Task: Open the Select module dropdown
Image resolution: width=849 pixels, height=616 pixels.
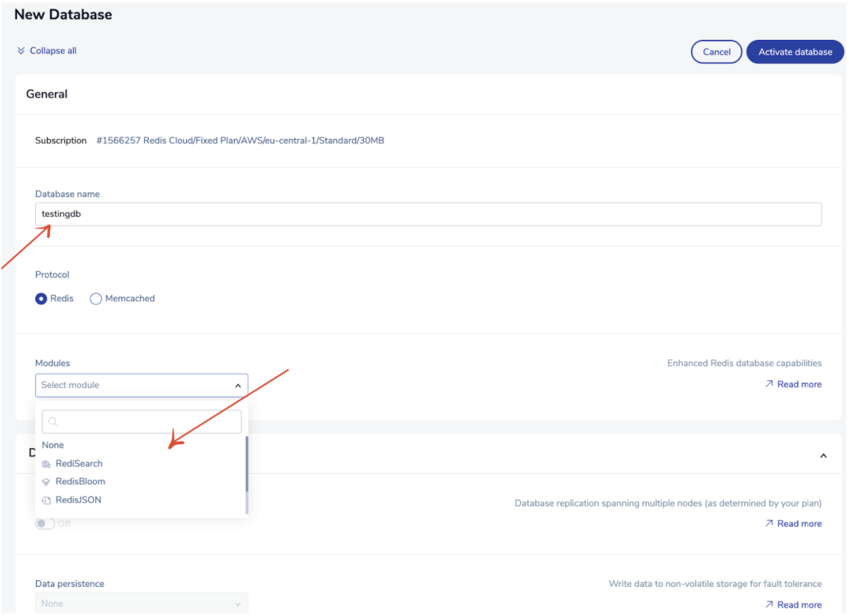Action: [x=141, y=385]
